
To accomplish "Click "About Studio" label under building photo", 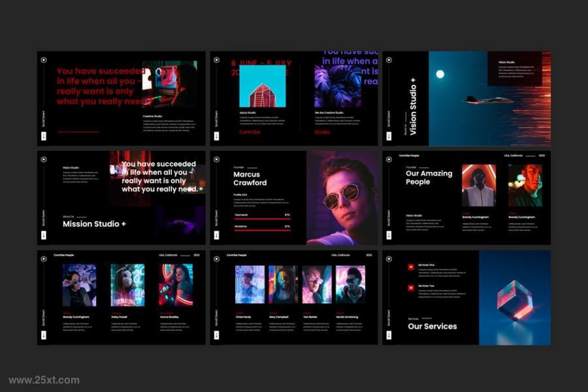I will pos(248,112).
